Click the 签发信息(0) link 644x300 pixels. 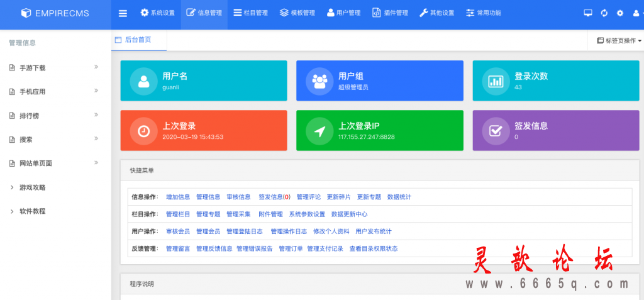[x=274, y=197]
